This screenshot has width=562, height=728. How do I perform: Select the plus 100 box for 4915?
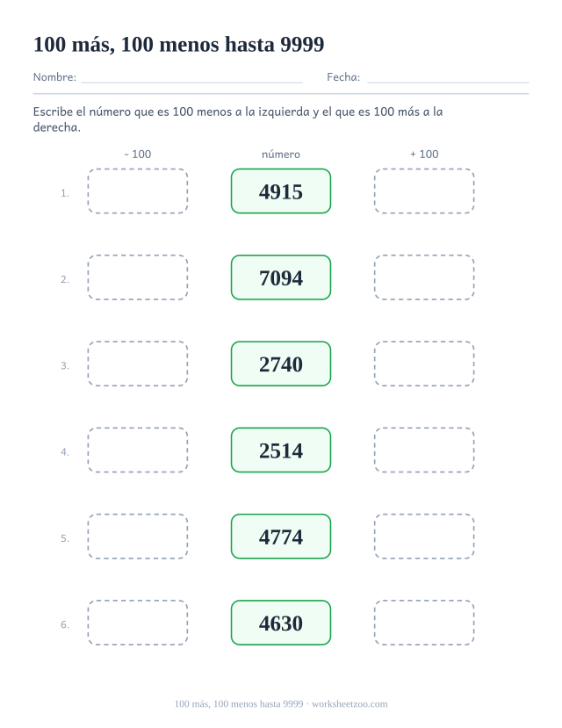pyautogui.click(x=424, y=191)
